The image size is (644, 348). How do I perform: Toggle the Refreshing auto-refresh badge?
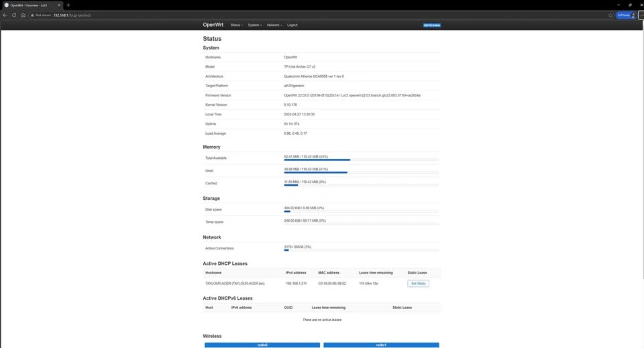point(431,25)
